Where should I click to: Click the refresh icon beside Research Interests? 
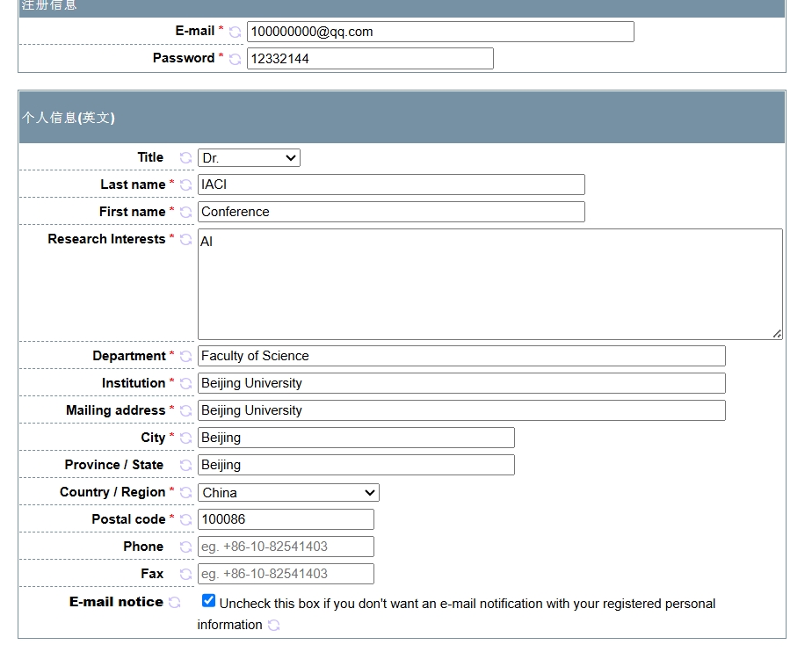tap(186, 239)
